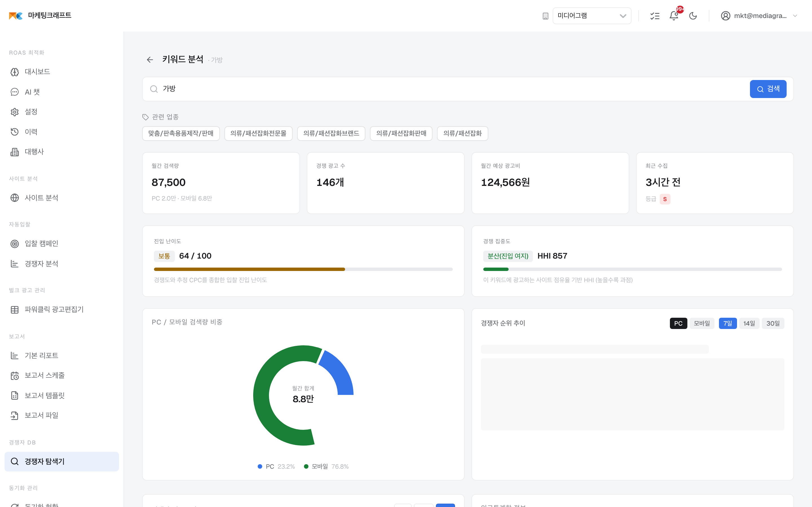The height and width of the screenshot is (507, 812).
Task: Switch competitor trend to 모바일
Action: pos(701,323)
